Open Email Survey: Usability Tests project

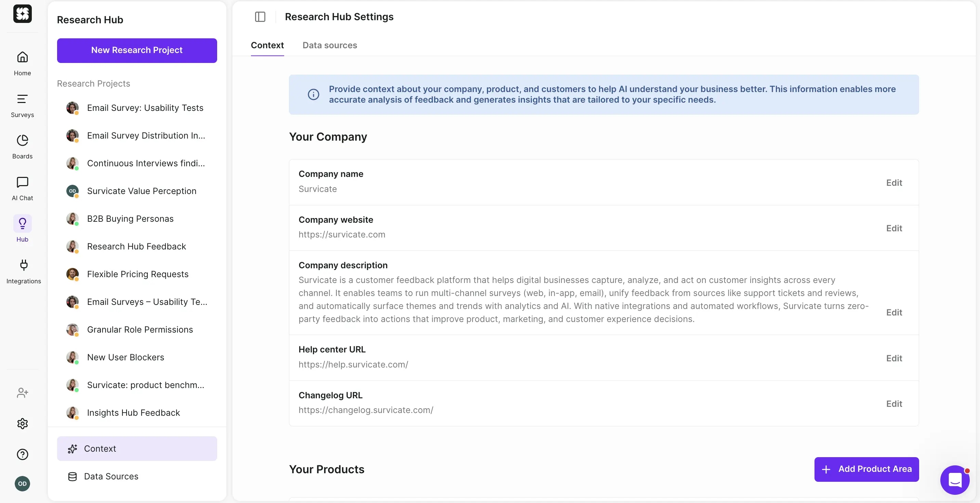(x=137, y=108)
